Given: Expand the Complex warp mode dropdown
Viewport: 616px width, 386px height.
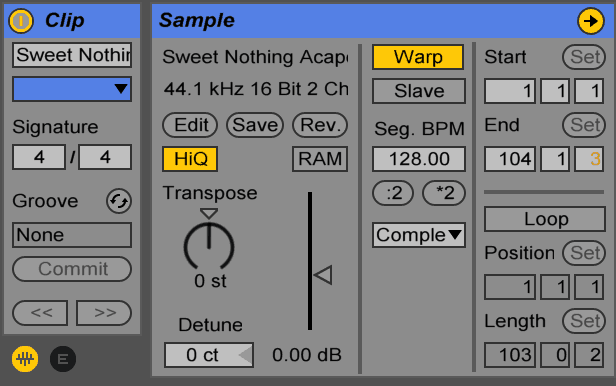Looking at the screenshot, I should (x=419, y=235).
